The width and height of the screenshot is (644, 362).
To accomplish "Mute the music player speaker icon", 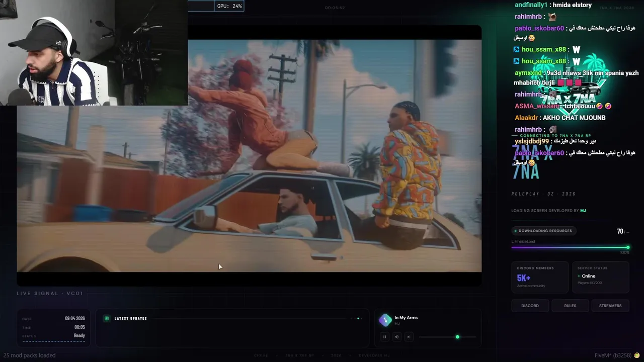I will coord(396,337).
